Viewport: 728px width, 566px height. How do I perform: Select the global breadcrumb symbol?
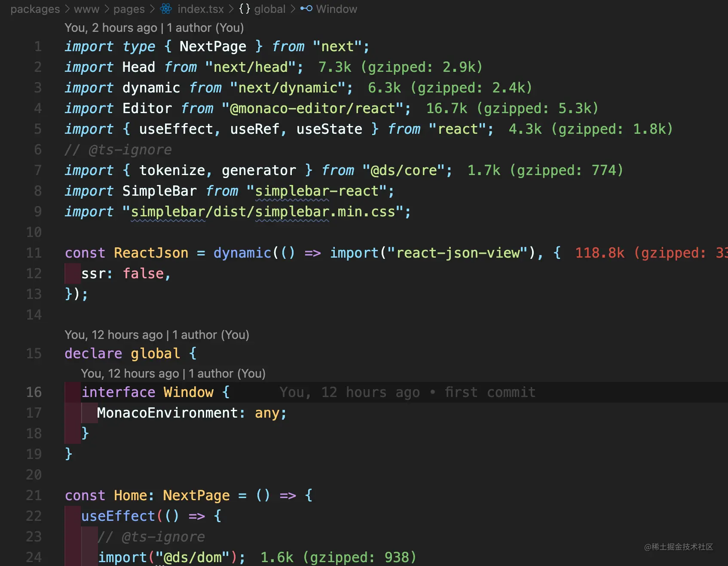click(269, 9)
